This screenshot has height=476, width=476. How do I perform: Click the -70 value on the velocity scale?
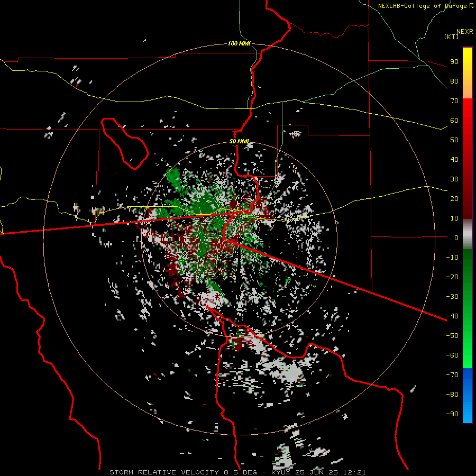[x=452, y=375]
